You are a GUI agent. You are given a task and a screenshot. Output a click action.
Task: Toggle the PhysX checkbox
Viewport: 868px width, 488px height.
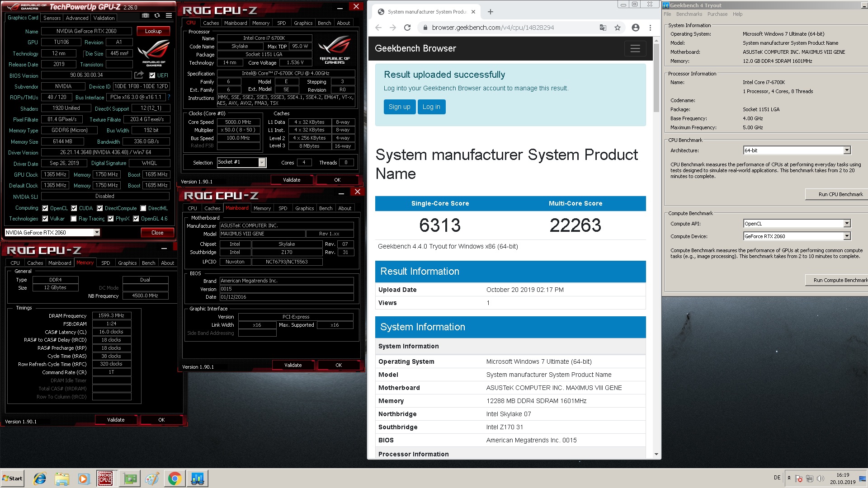click(x=111, y=219)
